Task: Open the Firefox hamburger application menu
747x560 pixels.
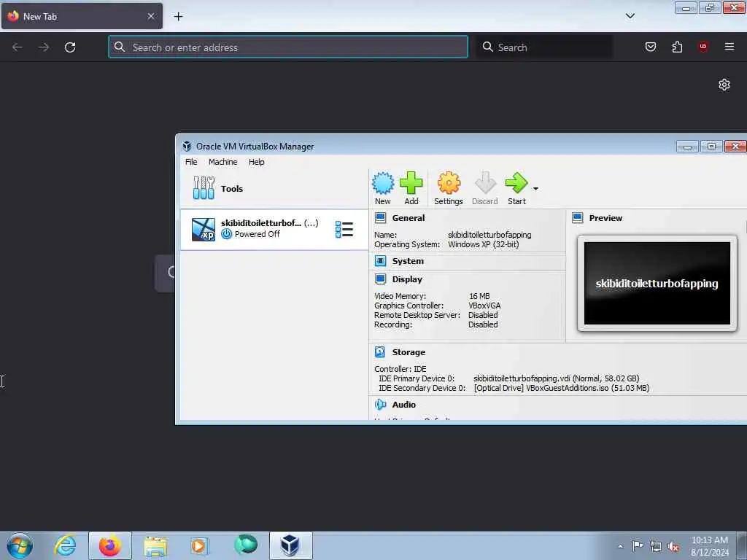Action: [x=729, y=47]
